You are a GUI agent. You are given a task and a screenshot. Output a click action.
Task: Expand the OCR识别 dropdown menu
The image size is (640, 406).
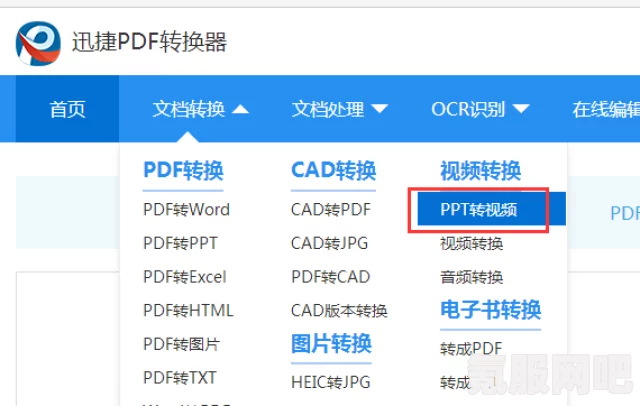point(480,109)
